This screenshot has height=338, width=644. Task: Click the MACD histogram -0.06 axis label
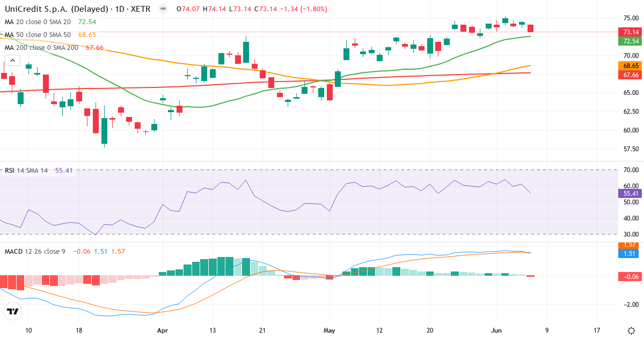point(631,276)
